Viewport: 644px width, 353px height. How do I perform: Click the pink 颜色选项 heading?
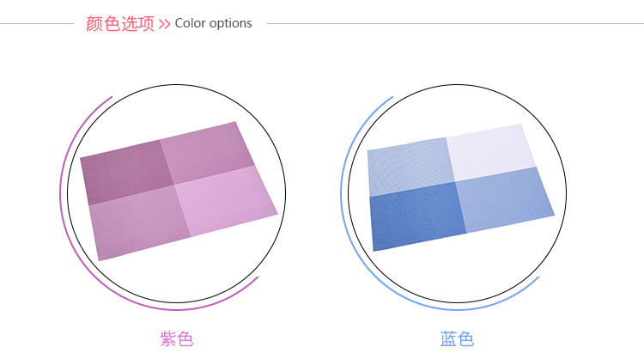pos(120,24)
